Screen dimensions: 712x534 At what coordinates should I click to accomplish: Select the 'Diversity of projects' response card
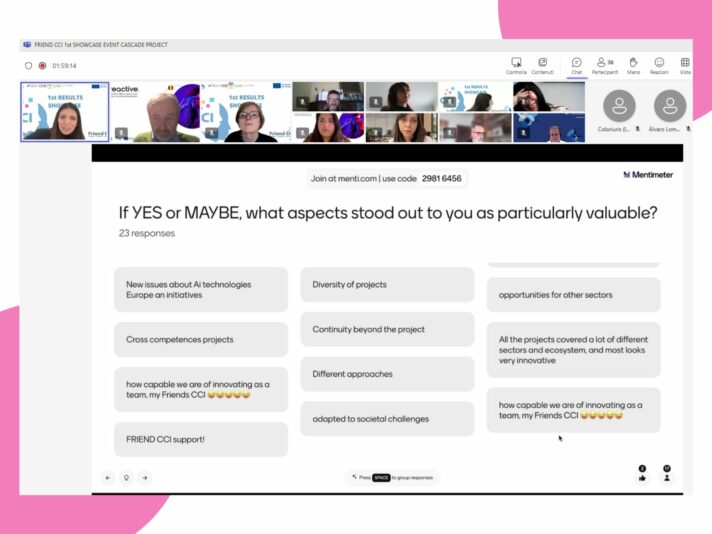387,284
